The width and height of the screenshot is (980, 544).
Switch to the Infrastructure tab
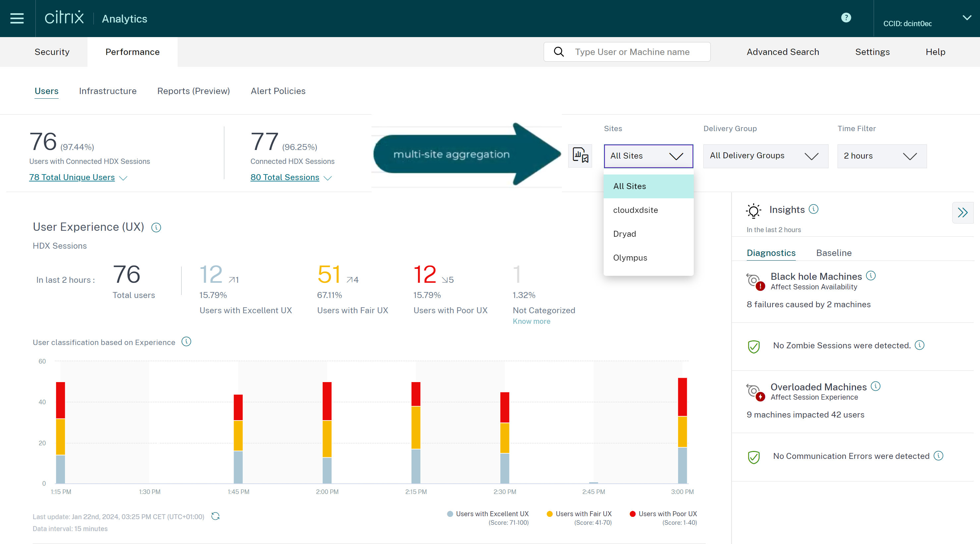pos(108,91)
